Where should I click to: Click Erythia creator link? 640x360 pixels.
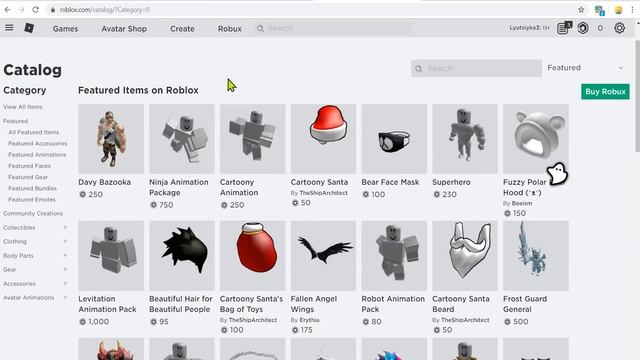click(x=309, y=320)
